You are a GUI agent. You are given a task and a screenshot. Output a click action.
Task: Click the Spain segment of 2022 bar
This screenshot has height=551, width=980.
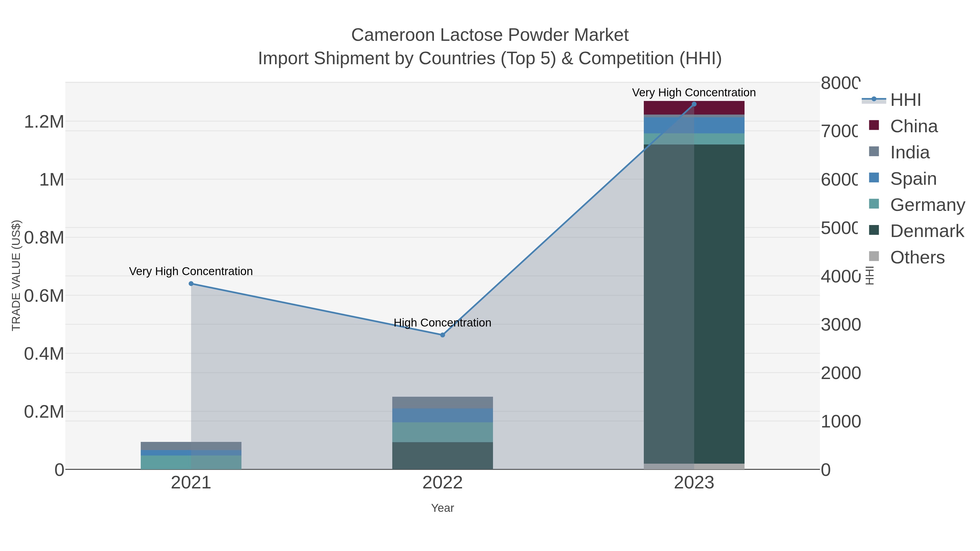(x=442, y=415)
